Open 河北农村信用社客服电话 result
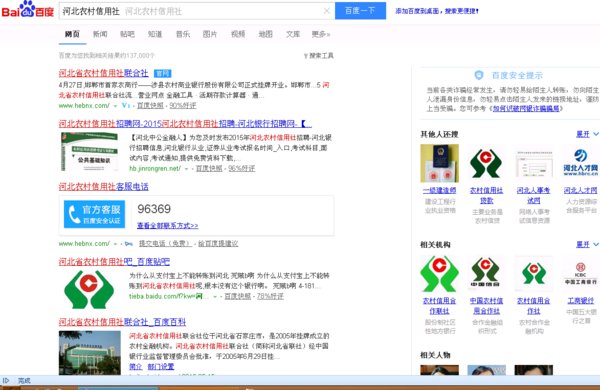Image resolution: width=600 pixels, height=390 pixels. point(103,187)
